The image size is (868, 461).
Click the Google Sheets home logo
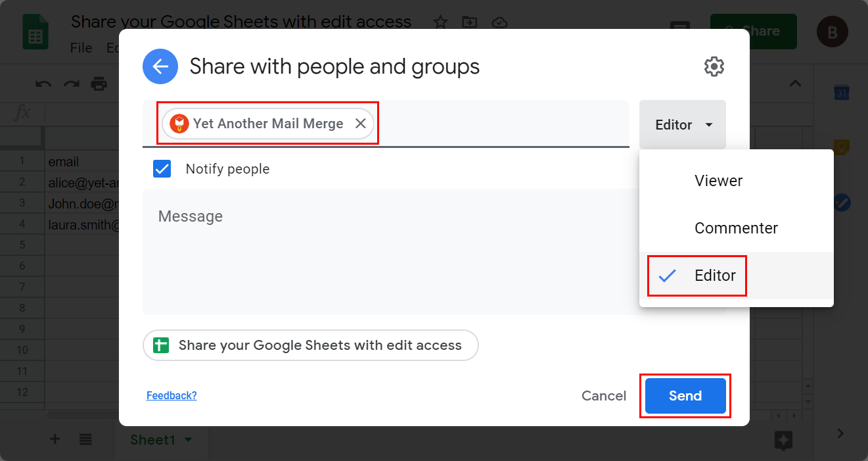pyautogui.click(x=35, y=31)
